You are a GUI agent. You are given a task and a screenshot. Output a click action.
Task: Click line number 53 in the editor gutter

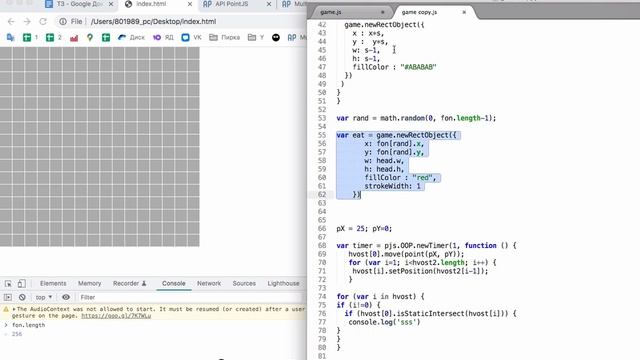point(322,118)
